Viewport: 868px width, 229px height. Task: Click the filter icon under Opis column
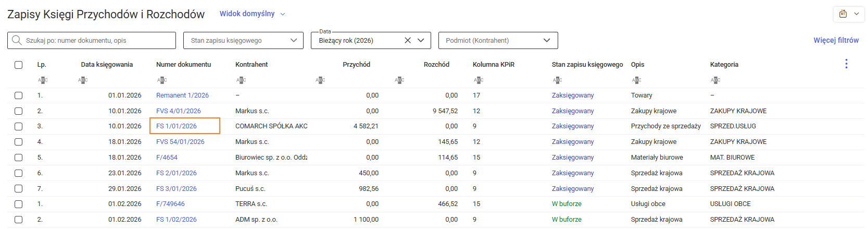(636, 80)
